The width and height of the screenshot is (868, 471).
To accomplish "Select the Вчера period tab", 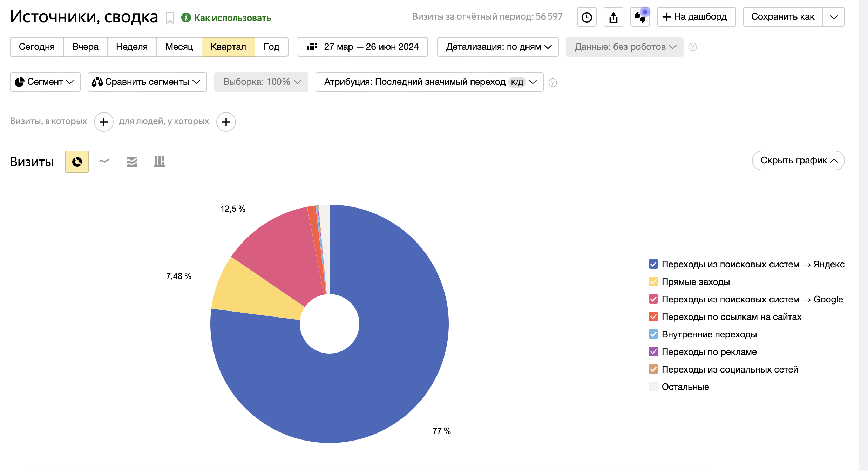I will (86, 47).
